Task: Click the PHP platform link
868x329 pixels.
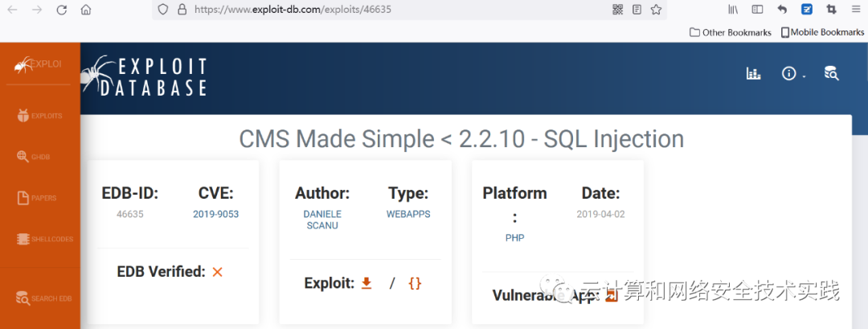Action: (514, 238)
